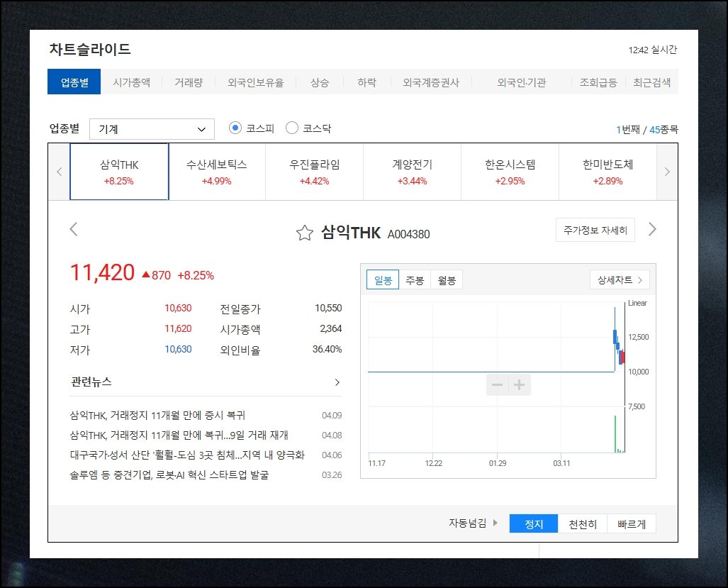Click 전일종가 value 10,550
The image size is (728, 588).
pyautogui.click(x=328, y=308)
